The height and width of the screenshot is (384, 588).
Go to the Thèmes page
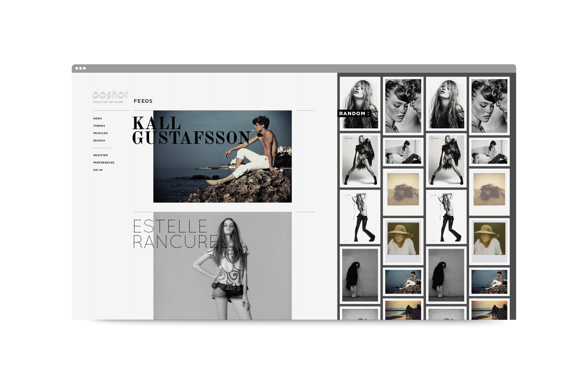coord(99,126)
